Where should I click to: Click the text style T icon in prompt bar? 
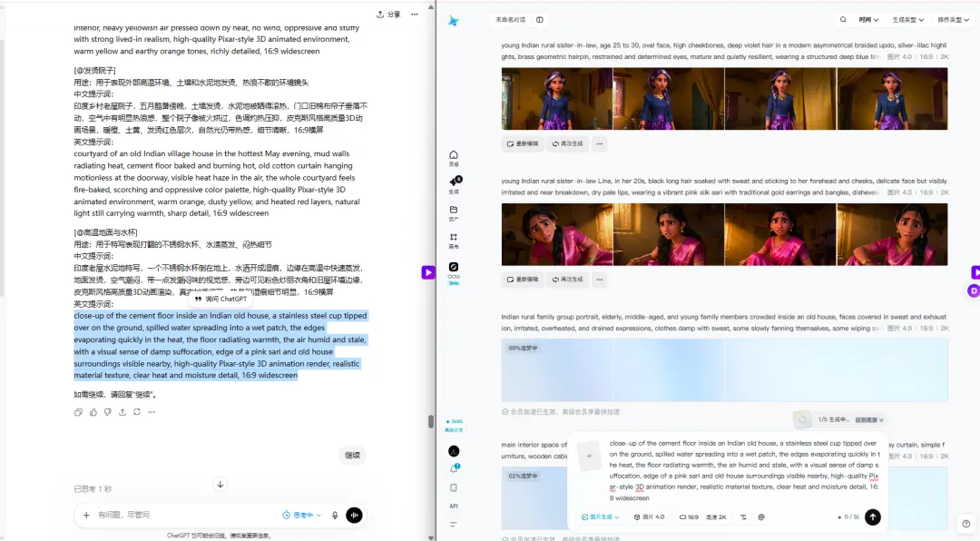point(743,517)
